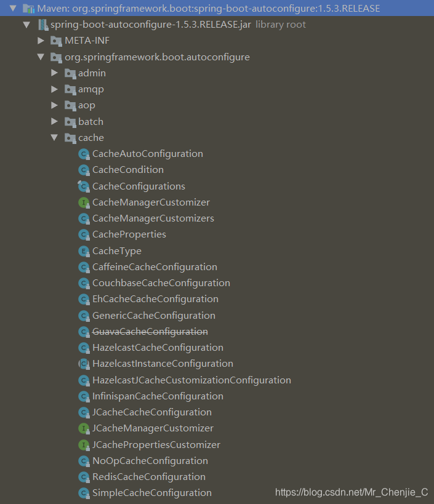This screenshot has height=504, width=434.
Task: Click the final class icon of CacheConfigurations
Action: pyautogui.click(x=84, y=186)
